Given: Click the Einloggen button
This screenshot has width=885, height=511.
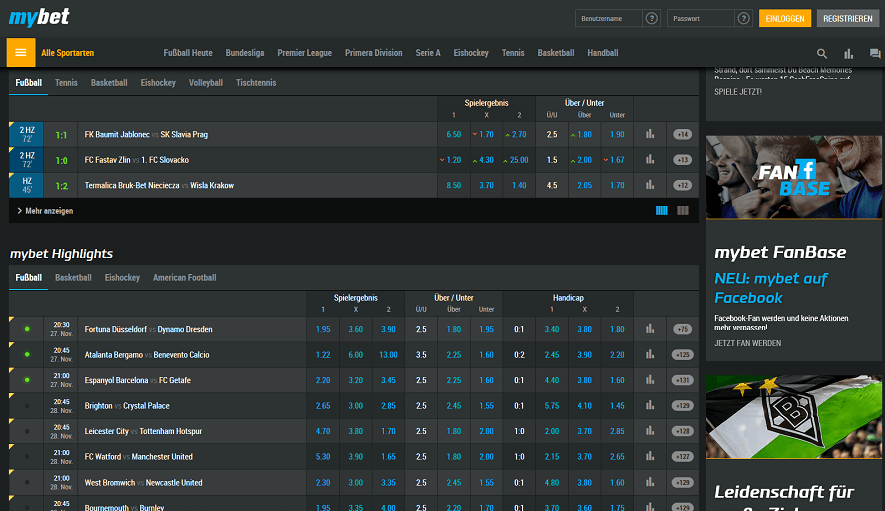Looking at the screenshot, I should coord(785,18).
